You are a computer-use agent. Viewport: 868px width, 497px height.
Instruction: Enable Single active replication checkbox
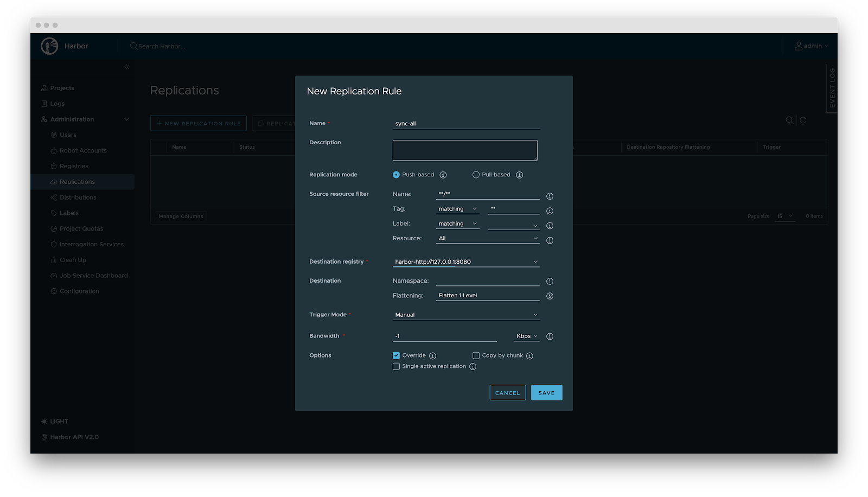396,366
